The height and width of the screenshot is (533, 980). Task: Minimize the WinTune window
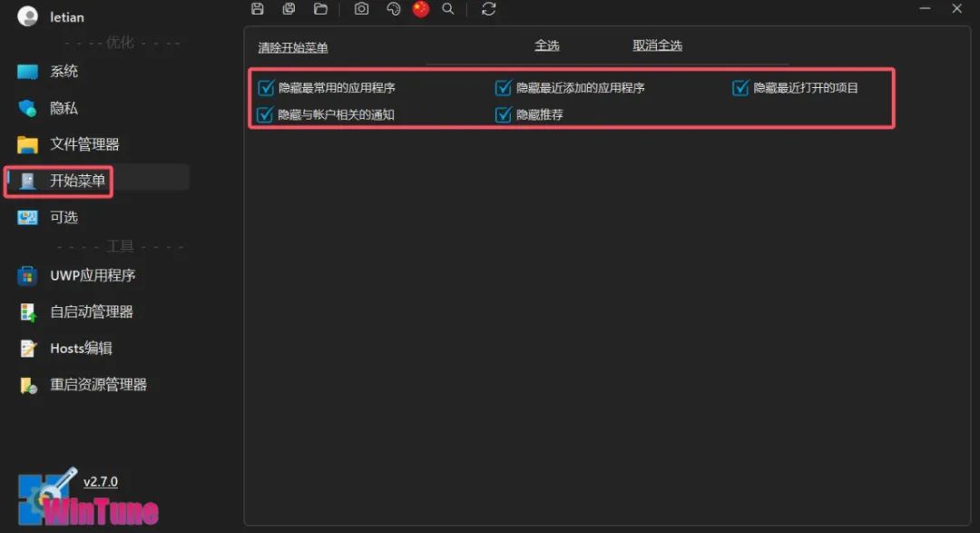(x=925, y=9)
